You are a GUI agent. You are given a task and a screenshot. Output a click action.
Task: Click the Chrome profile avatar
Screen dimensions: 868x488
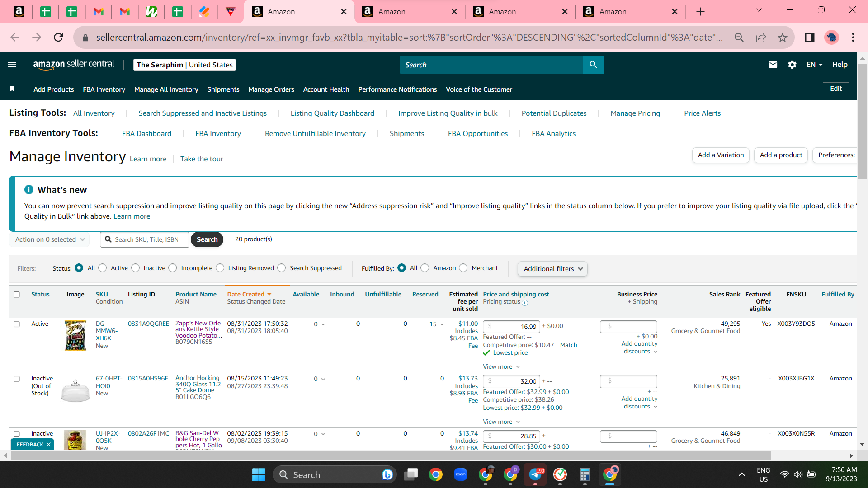click(x=831, y=38)
